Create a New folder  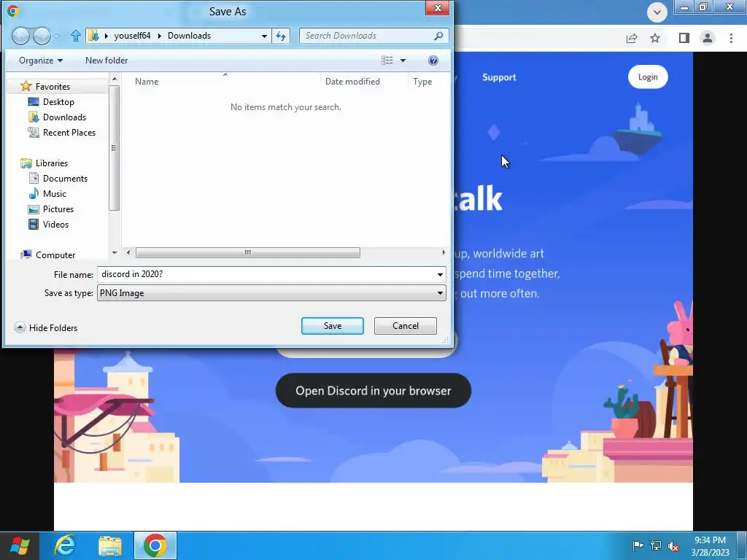pos(107,61)
